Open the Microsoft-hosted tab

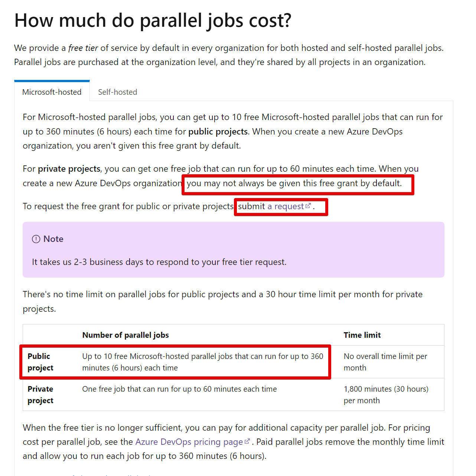coord(52,92)
